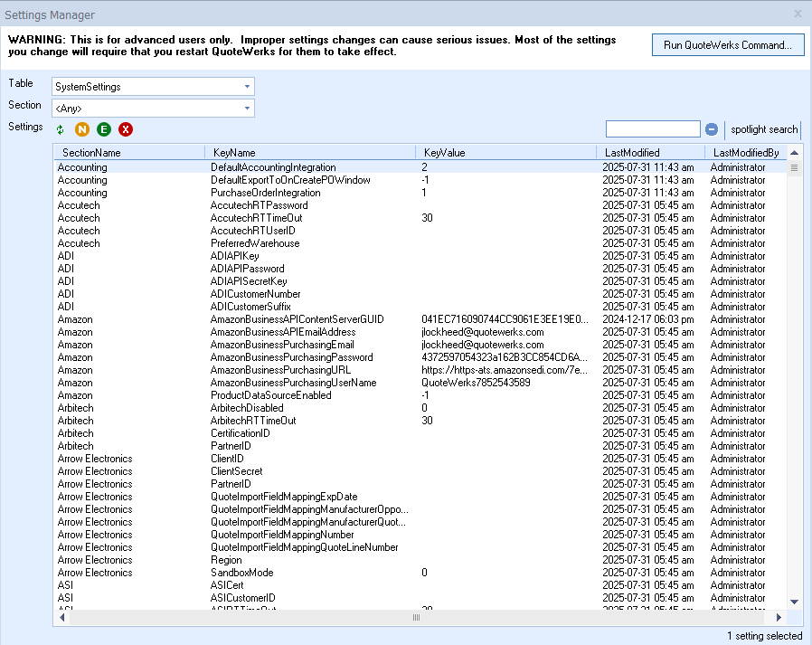Click the green E edit setting icon

(x=104, y=129)
